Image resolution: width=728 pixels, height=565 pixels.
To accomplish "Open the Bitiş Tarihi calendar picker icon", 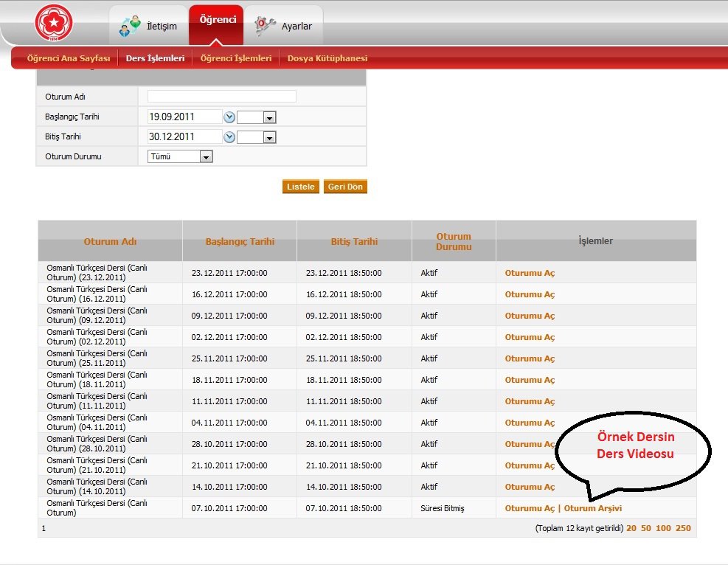I will coord(229,137).
